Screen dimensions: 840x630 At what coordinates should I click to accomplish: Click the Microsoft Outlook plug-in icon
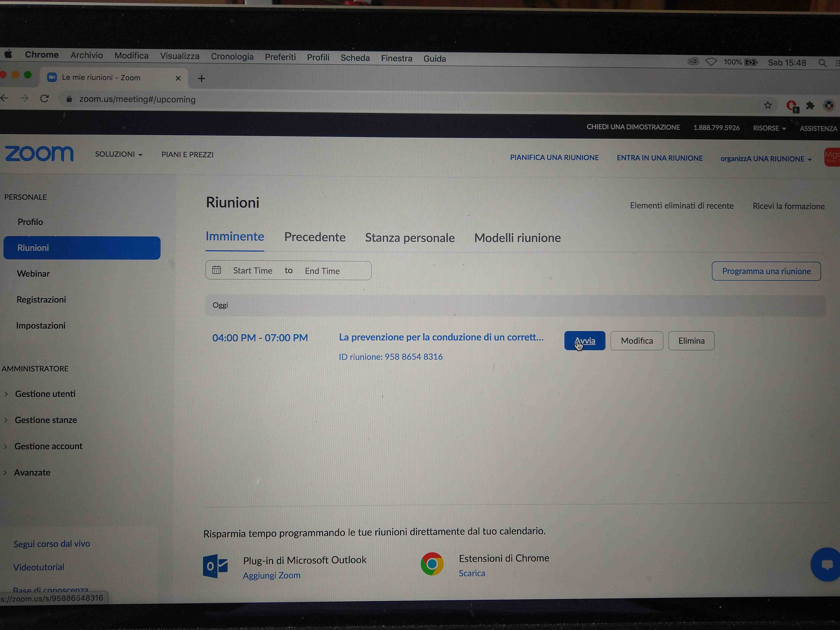click(x=215, y=566)
